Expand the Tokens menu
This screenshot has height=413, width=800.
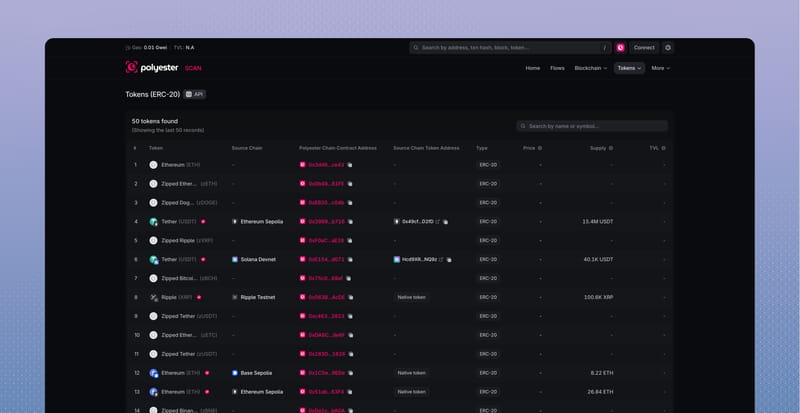[629, 68]
